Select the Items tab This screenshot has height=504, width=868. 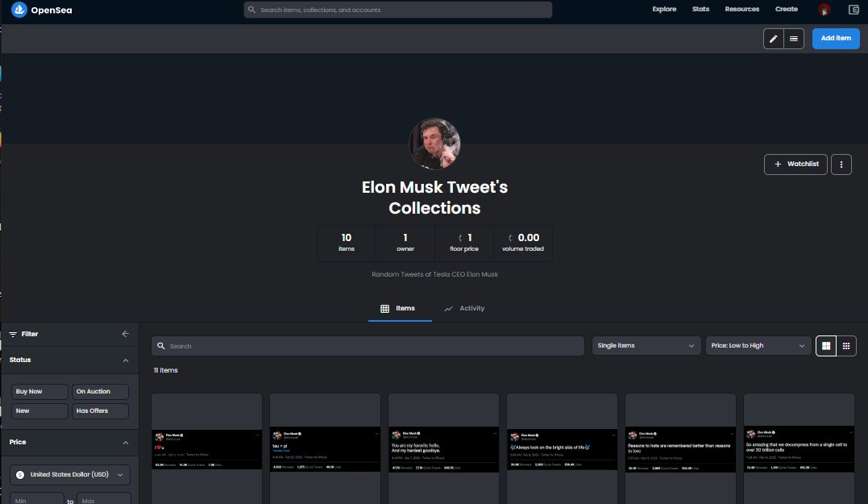[x=400, y=309]
